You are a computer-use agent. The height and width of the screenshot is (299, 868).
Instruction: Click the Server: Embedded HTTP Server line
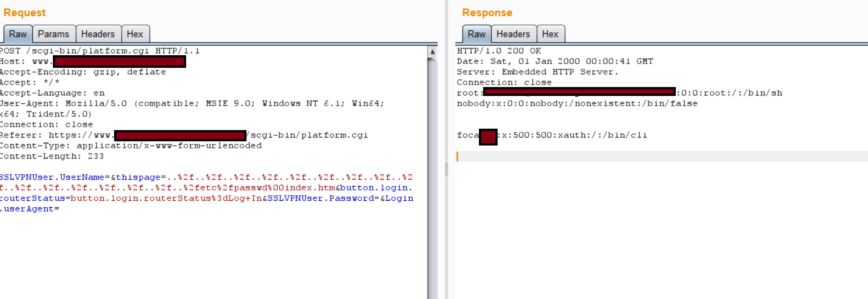coord(537,72)
